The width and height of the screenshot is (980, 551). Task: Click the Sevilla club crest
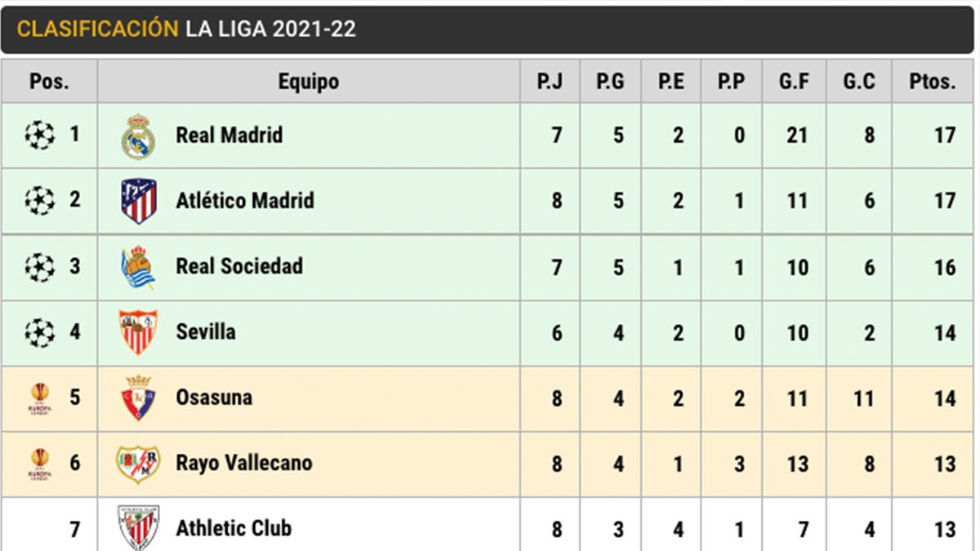point(138,332)
